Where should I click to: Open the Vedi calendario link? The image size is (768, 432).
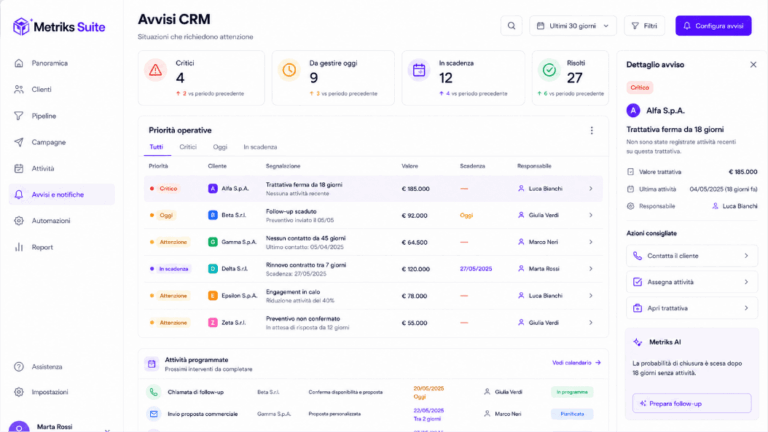tap(576, 363)
